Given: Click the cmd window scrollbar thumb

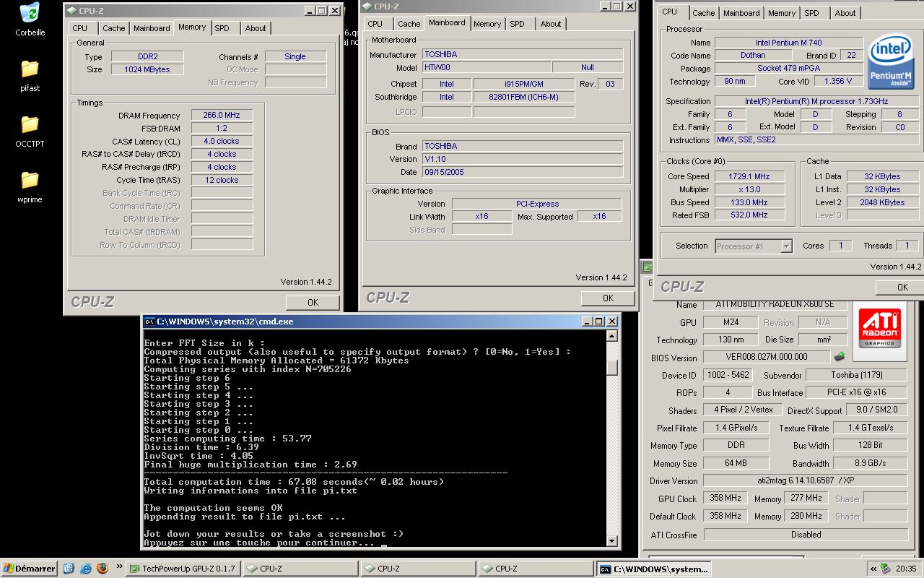Looking at the screenshot, I should (x=612, y=367).
